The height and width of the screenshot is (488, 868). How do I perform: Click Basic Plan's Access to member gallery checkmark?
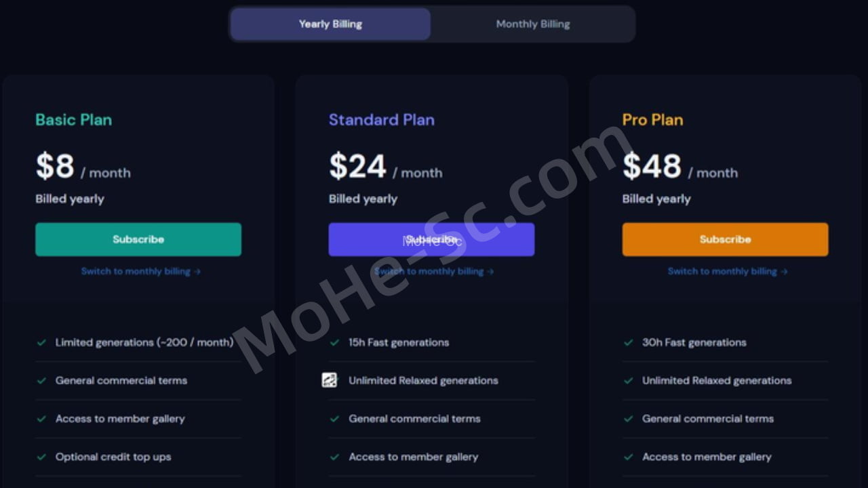tap(41, 419)
